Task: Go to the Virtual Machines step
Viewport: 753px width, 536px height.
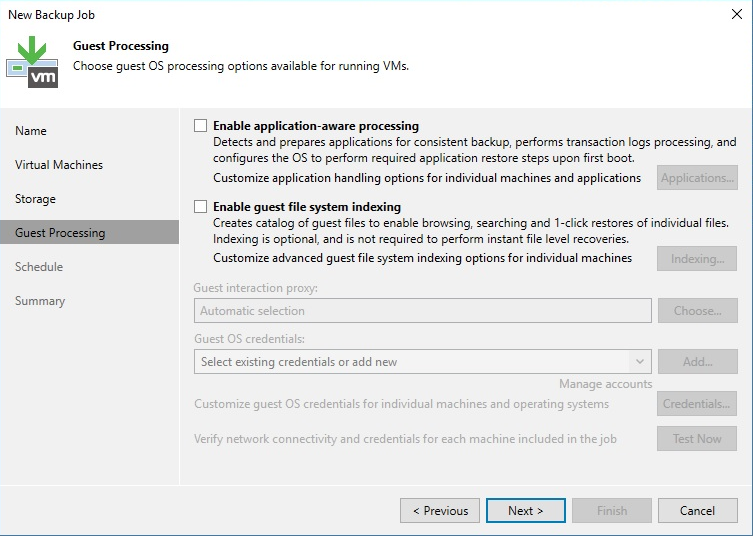Action: coord(59,165)
